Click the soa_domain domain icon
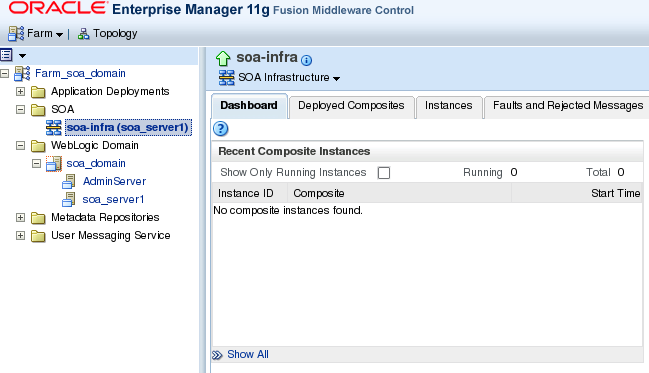This screenshot has width=649, height=373. (x=54, y=164)
